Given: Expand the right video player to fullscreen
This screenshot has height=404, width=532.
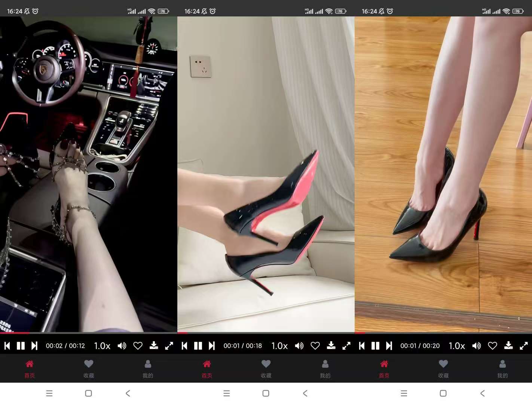Looking at the screenshot, I should (524, 346).
